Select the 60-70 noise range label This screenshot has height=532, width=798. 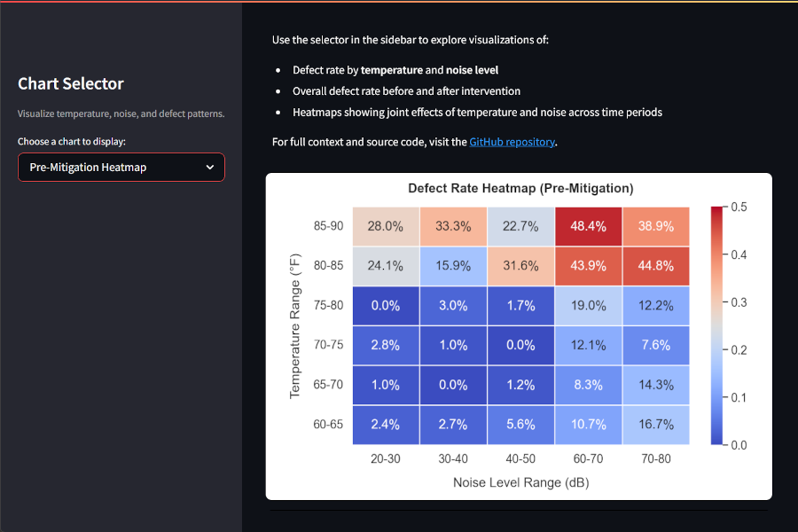[588, 458]
